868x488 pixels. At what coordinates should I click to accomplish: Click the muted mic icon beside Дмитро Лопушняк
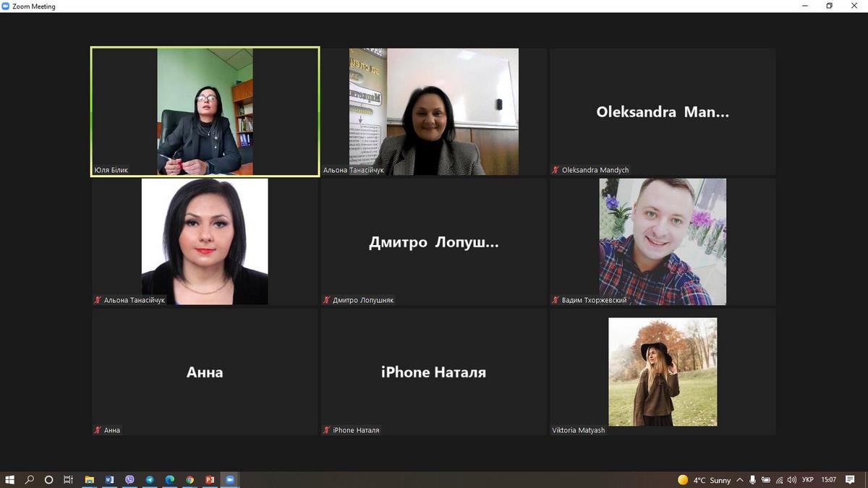tap(327, 300)
